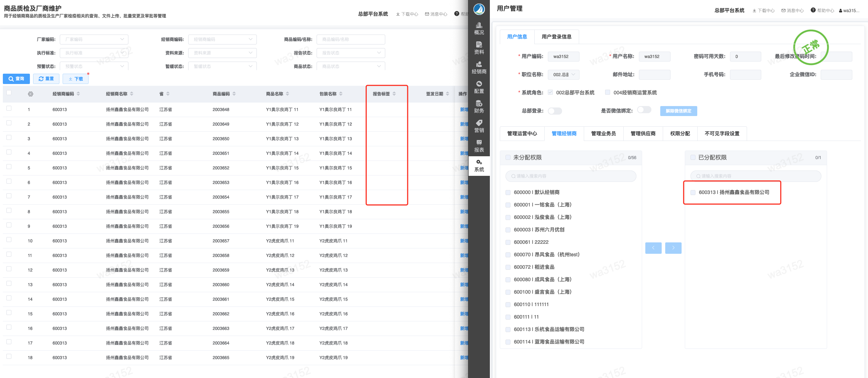Toggle the 总部登录 switch
This screenshot has height=378, width=868.
click(x=555, y=111)
